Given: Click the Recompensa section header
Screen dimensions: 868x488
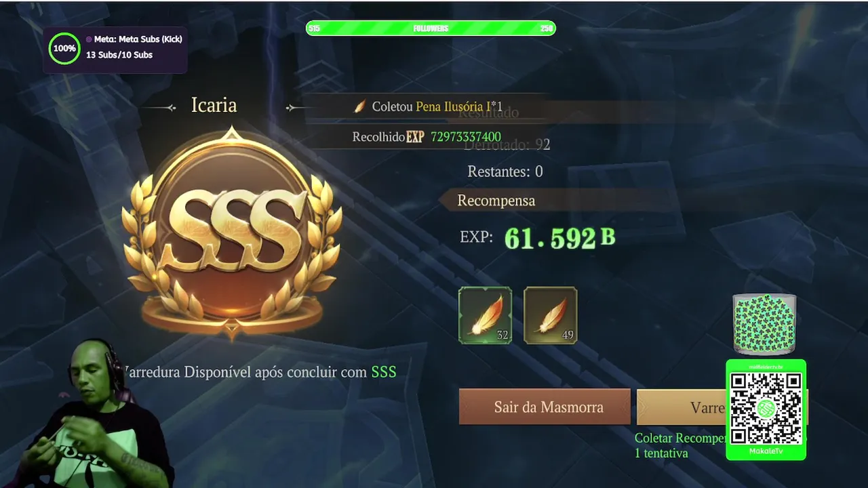Looking at the screenshot, I should coord(496,201).
